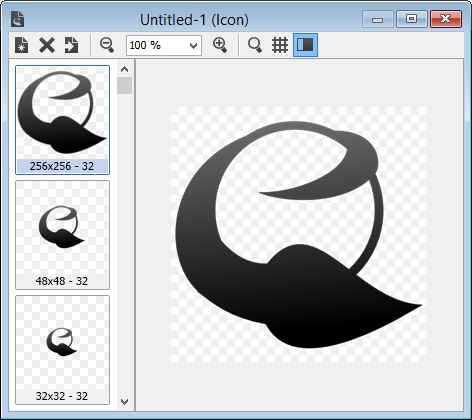
Task: Maximize the Untitled-1 window
Action: click(x=412, y=19)
